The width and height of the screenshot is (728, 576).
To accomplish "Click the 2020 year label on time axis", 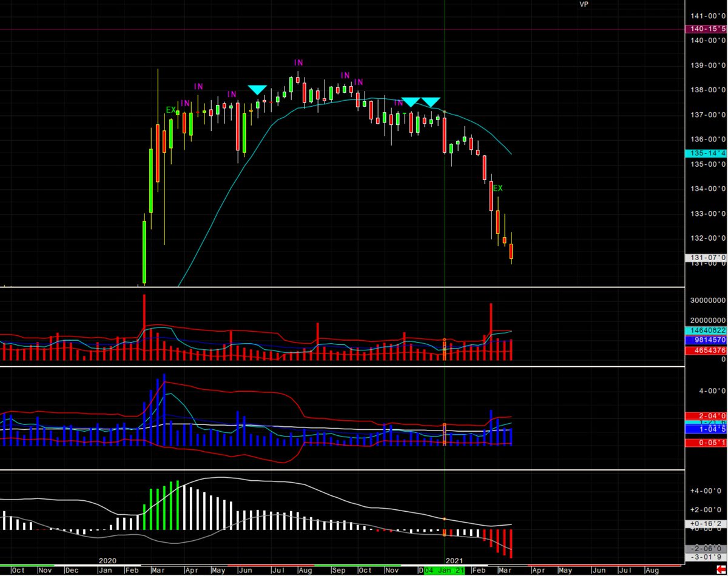I will tap(107, 562).
